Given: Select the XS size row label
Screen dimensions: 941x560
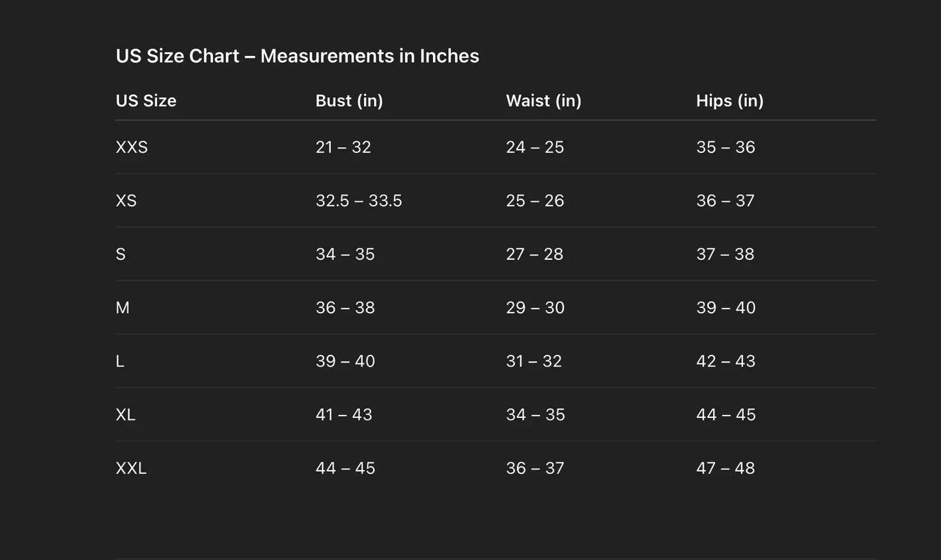Looking at the screenshot, I should click(126, 201).
